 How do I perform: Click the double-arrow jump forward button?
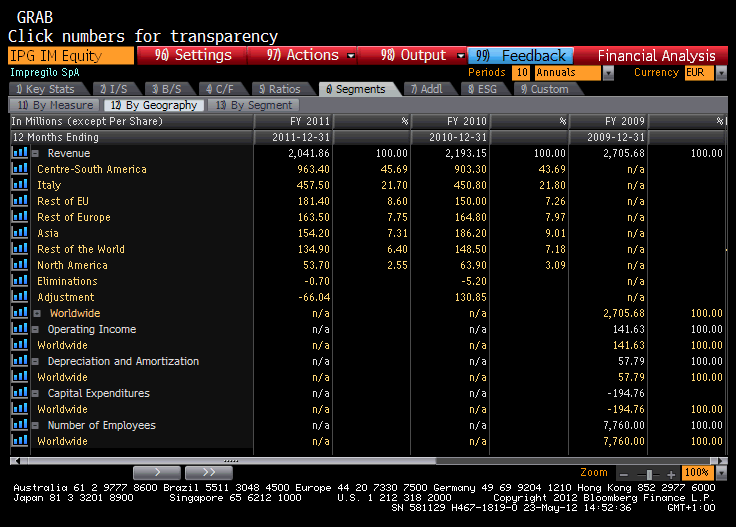click(209, 472)
